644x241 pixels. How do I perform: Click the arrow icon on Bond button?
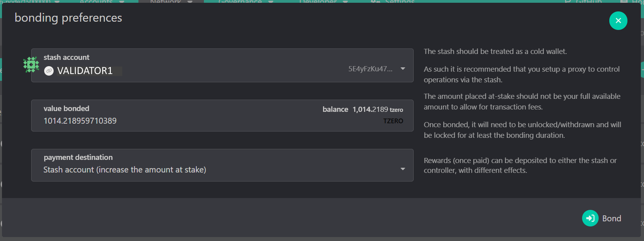(x=590, y=218)
